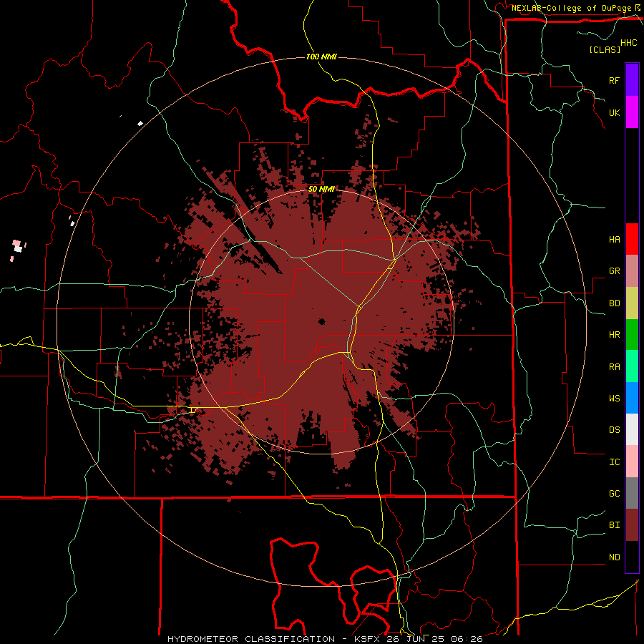
Task: Click the UK magenta legend swatch
Action: point(632,112)
